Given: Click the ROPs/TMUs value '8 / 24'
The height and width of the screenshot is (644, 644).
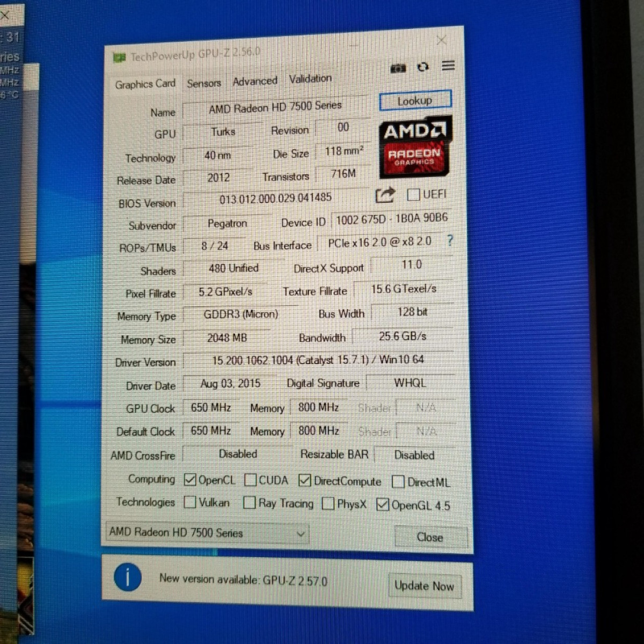Looking at the screenshot, I should point(215,246).
